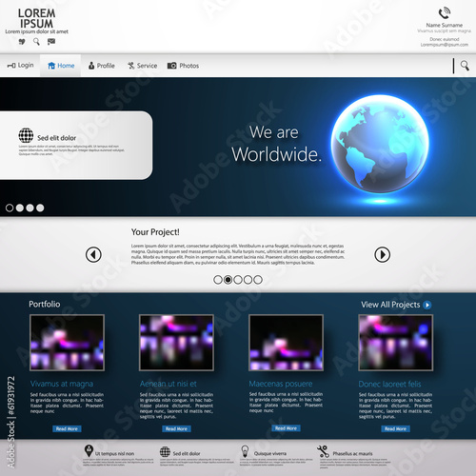Image resolution: width=476 pixels, height=476 pixels.
Task: Click Ut tempus nisl non footer heading
Action: tap(114, 454)
